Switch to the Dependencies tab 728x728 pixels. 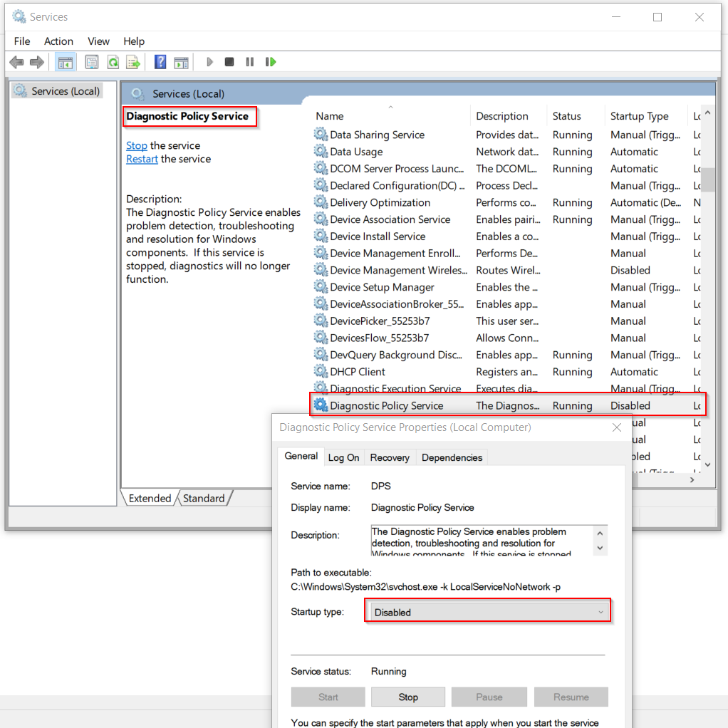[452, 457]
